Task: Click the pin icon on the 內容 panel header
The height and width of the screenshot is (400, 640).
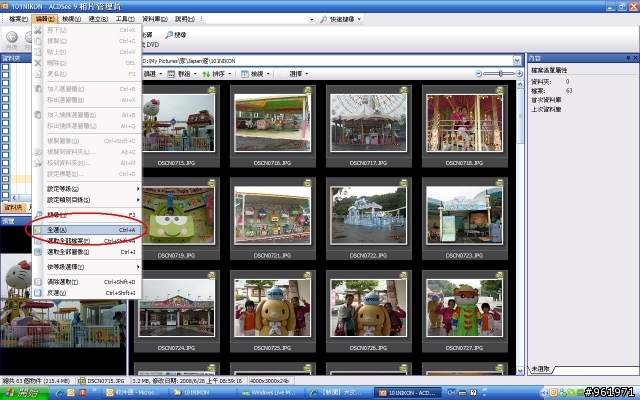Action: point(628,58)
